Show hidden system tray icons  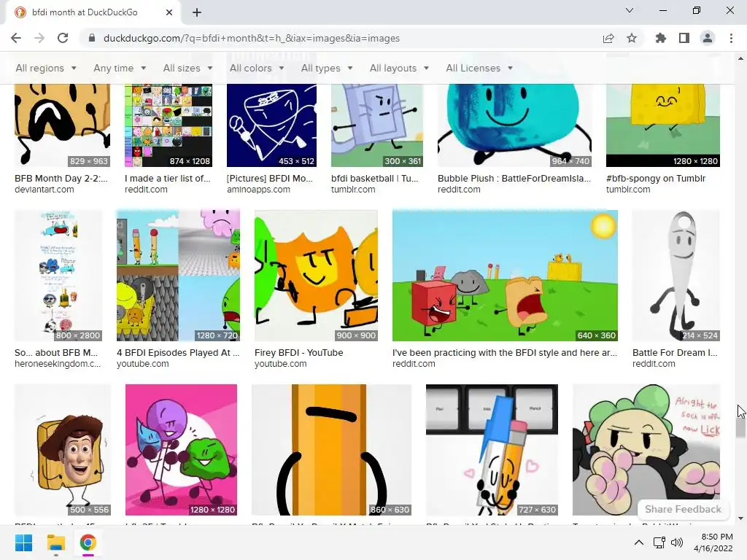[639, 542]
